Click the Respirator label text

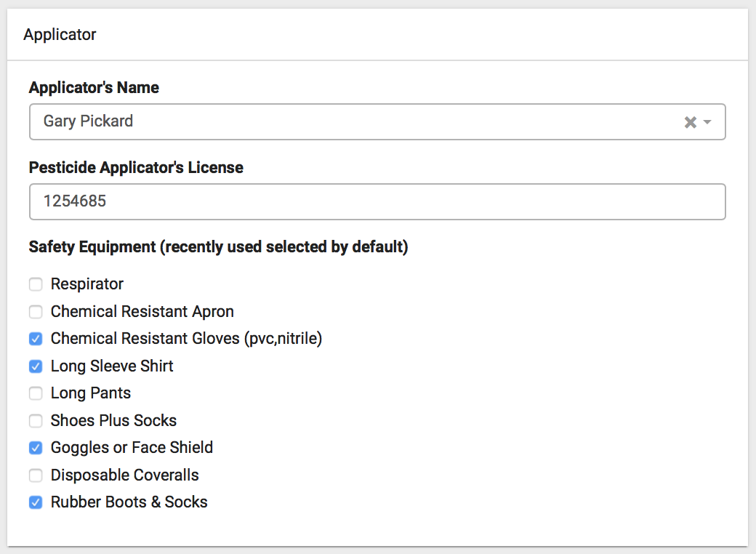[x=87, y=284]
